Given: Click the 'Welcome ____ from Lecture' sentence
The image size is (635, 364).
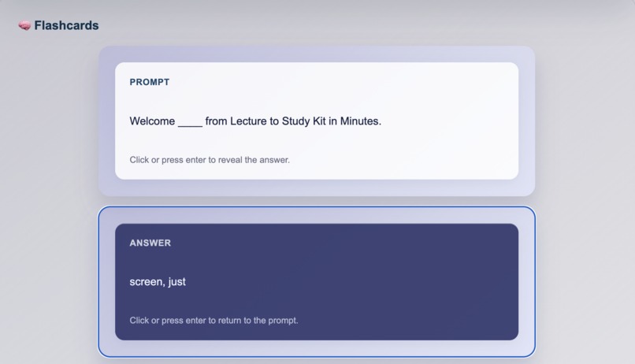Looking at the screenshot, I should (255, 121).
